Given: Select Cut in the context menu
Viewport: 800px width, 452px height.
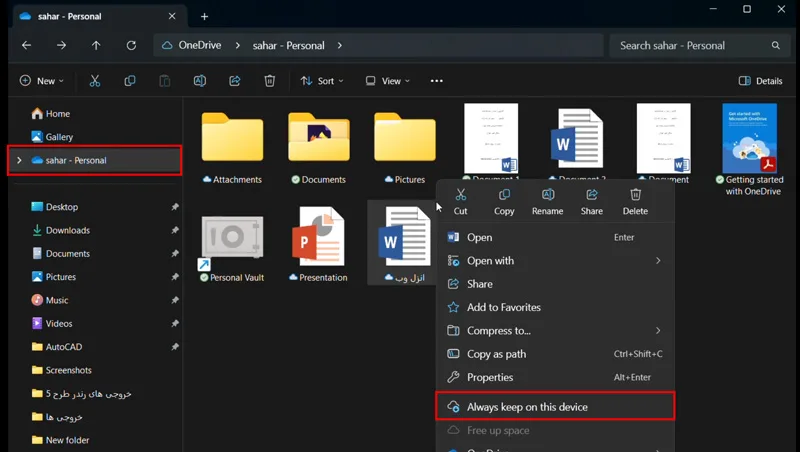Looking at the screenshot, I should [x=460, y=202].
